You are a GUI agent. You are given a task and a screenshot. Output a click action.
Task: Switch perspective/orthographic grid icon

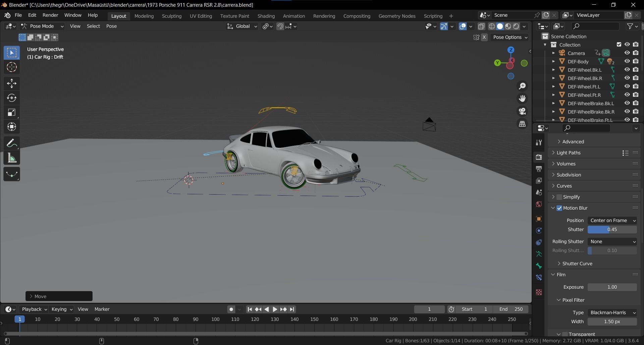[x=522, y=124]
